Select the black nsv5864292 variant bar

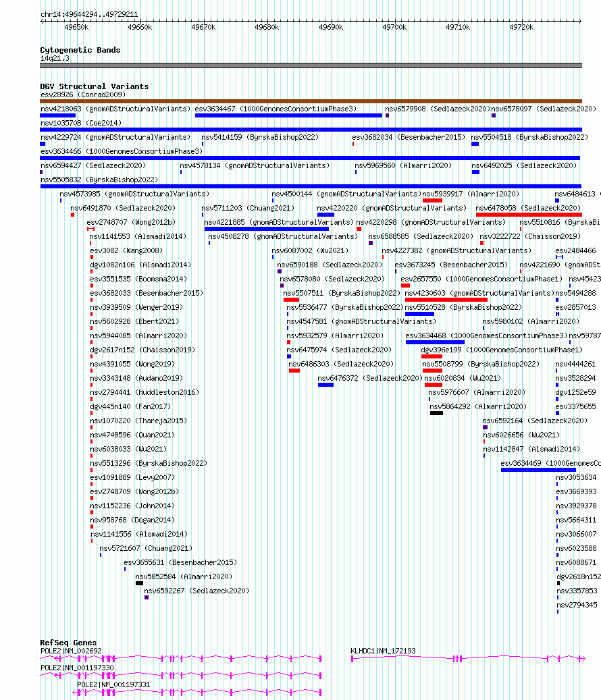(x=437, y=413)
